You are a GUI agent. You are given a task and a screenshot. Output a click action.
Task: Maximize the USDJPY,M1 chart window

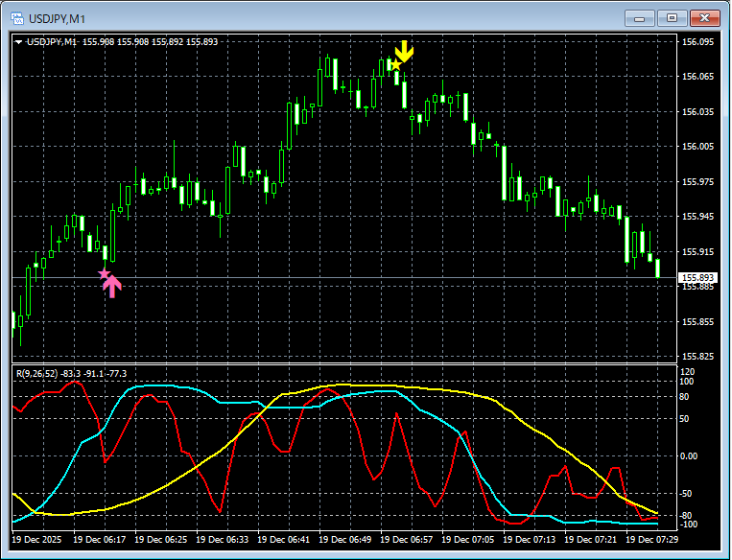coord(672,17)
